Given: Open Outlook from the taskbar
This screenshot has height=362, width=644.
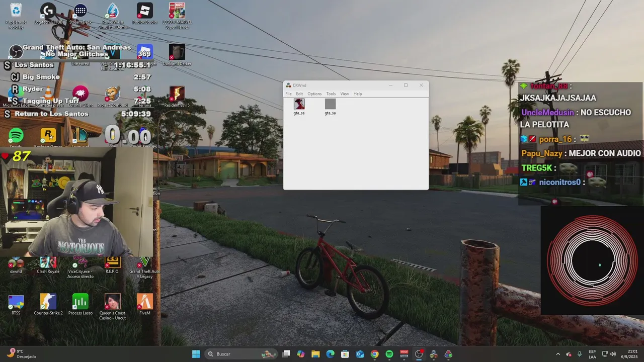Looking at the screenshot, I should (360, 354).
